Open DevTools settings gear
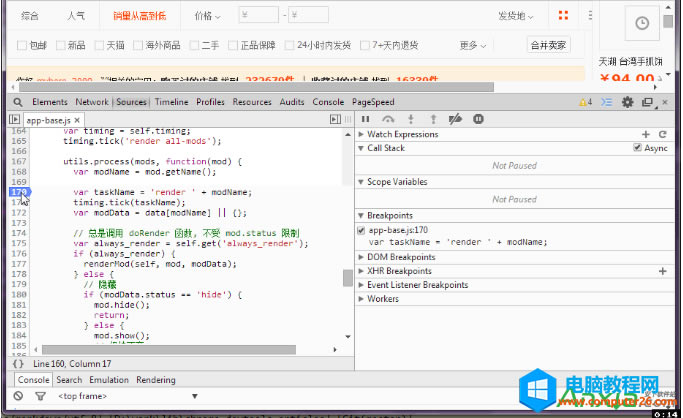This screenshot has height=418, width=683. point(628,102)
